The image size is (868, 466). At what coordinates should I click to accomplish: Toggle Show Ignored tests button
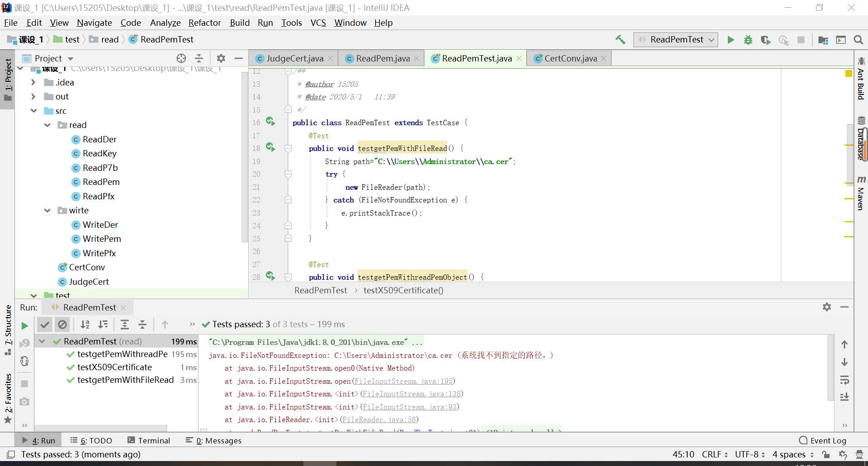[62, 324]
